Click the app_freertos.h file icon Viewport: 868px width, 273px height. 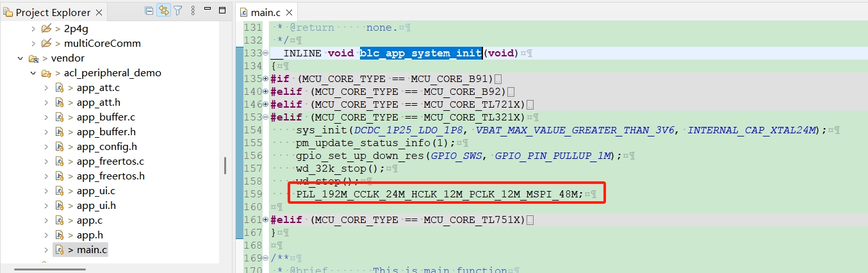click(x=59, y=176)
